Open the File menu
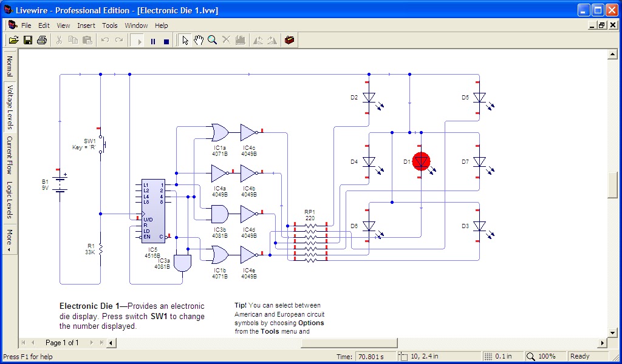The width and height of the screenshot is (622, 364). pyautogui.click(x=26, y=25)
